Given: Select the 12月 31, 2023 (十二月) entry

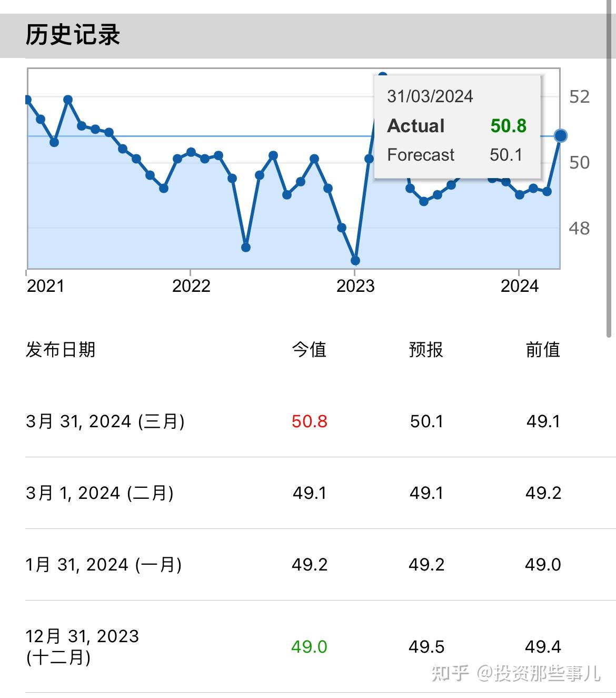Looking at the screenshot, I should 84,647.
